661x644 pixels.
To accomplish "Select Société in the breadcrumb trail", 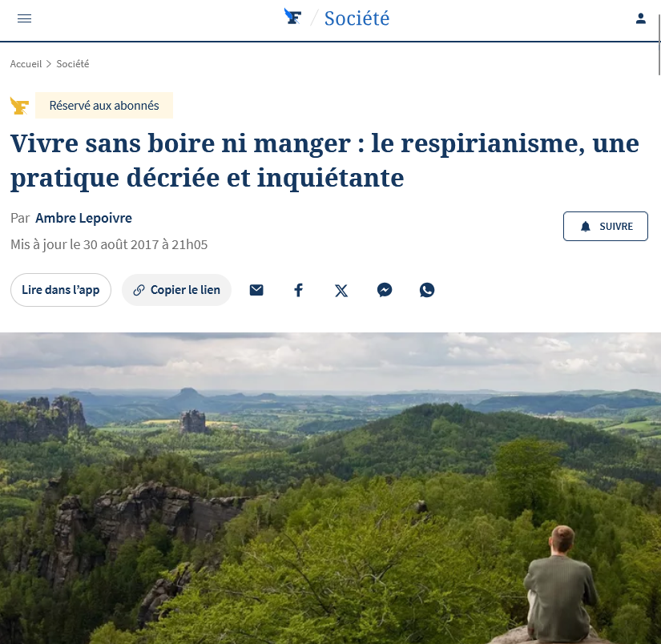I will 72,63.
